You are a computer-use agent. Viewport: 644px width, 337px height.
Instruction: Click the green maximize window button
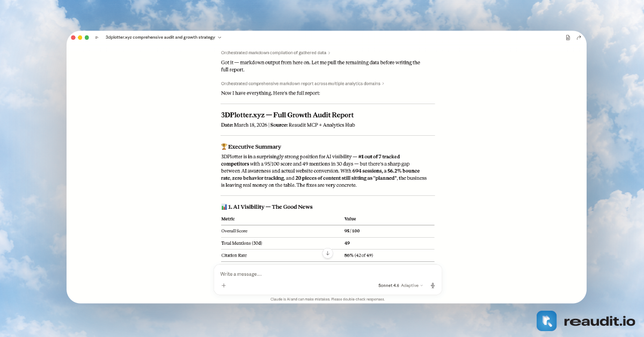coord(87,38)
